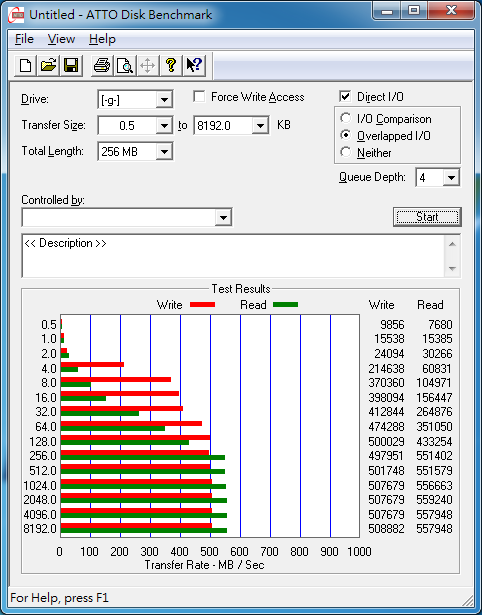Click inside the Description text box
This screenshot has height=615, width=482.
coord(234,256)
